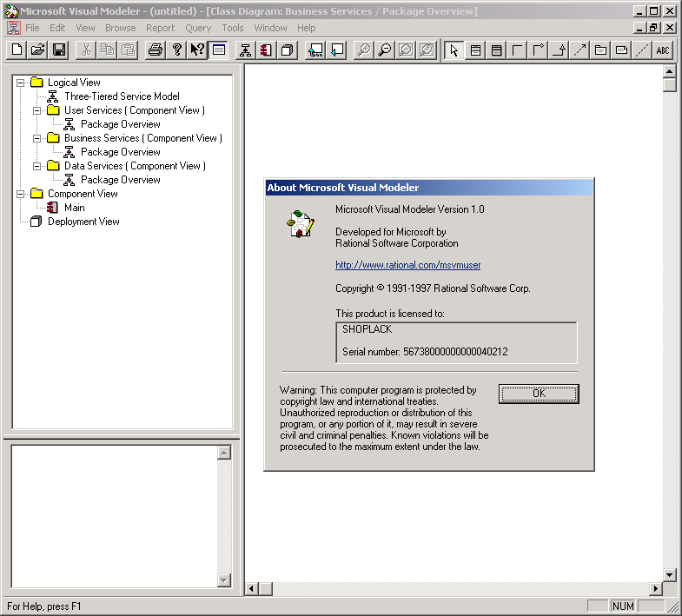Viewport: 682px width, 616px height.
Task: Open the Query menu
Action: click(x=198, y=28)
